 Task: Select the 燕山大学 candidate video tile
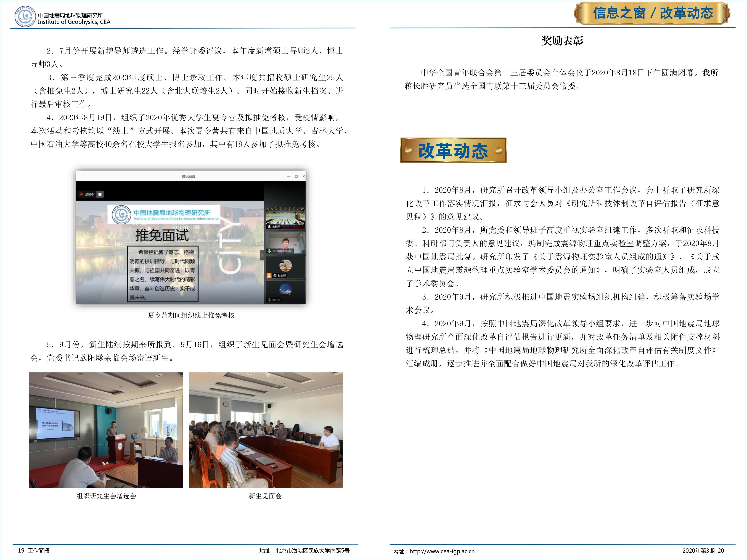285,243
